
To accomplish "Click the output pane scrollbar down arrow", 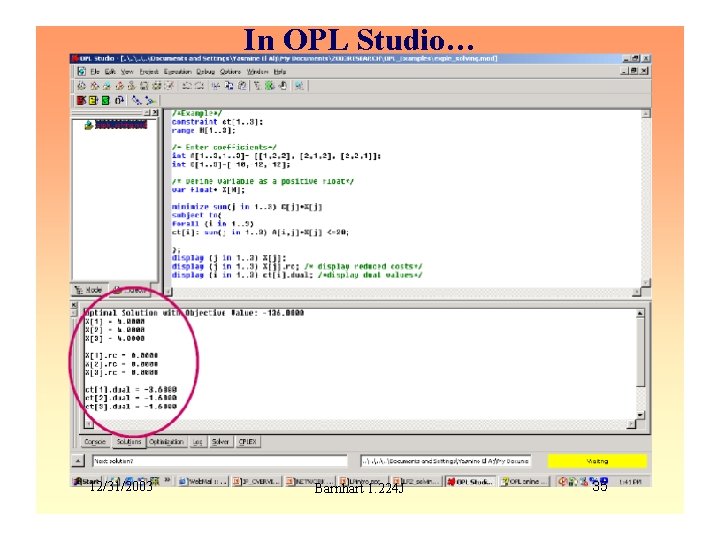I will click(x=640, y=415).
